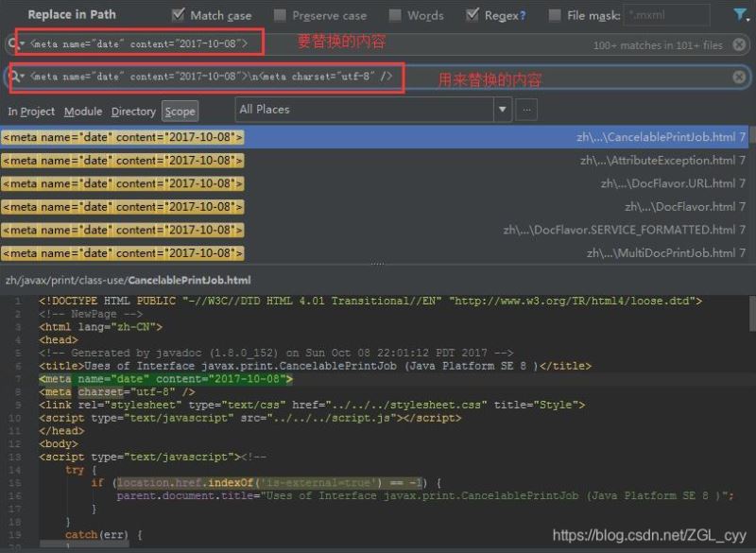Open replace history via the replace magnifier icon
The image size is (756, 553).
tap(17, 77)
